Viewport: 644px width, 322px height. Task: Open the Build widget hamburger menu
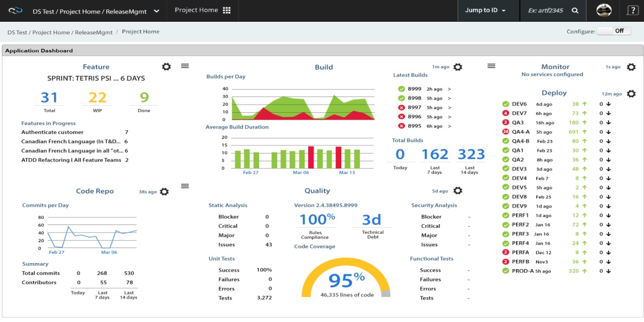click(x=491, y=66)
